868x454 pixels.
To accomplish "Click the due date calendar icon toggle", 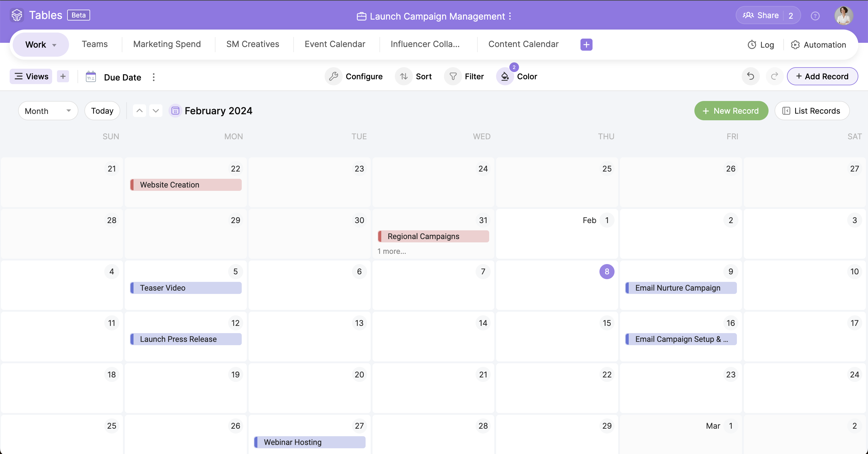I will point(90,77).
